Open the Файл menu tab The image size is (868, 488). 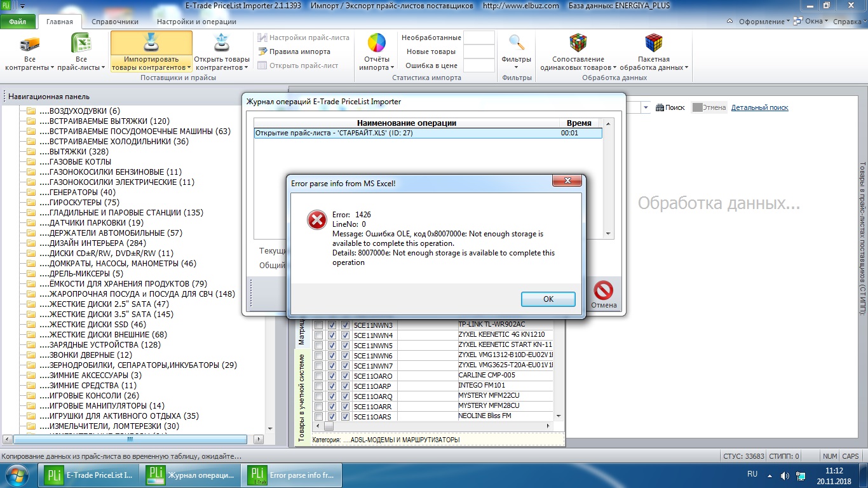[x=18, y=22]
